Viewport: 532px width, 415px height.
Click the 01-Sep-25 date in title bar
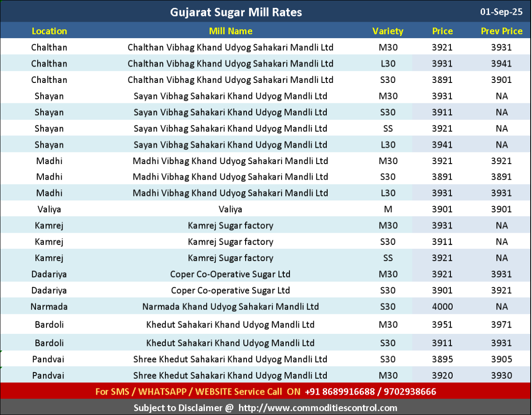click(x=501, y=12)
